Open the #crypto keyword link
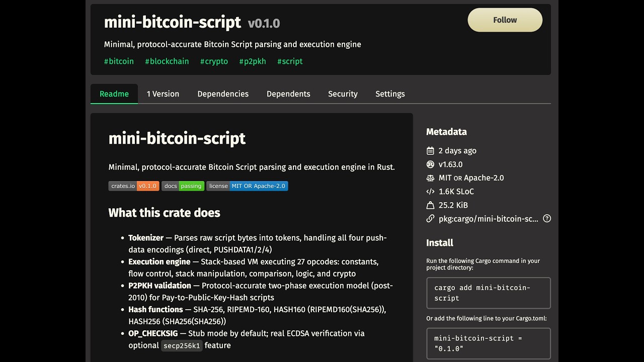 214,61
